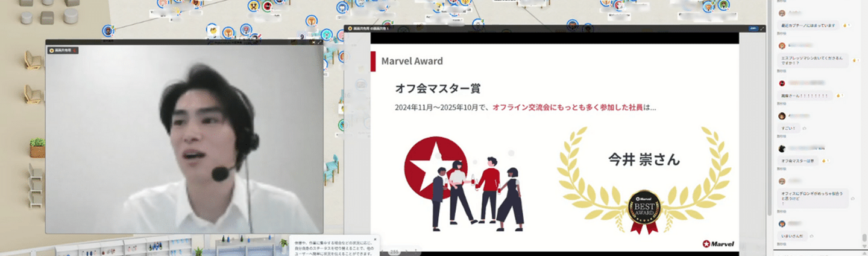Click the red text オフライン交流会にもっとも多く参加した社員
Screen dimensions: 868x256
pyautogui.click(x=568, y=107)
